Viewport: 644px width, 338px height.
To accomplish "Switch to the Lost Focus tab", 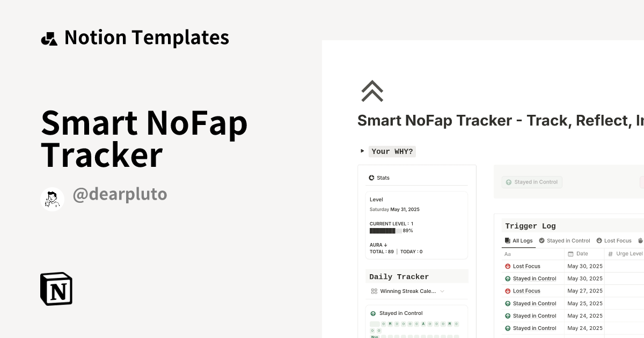I will (x=614, y=240).
